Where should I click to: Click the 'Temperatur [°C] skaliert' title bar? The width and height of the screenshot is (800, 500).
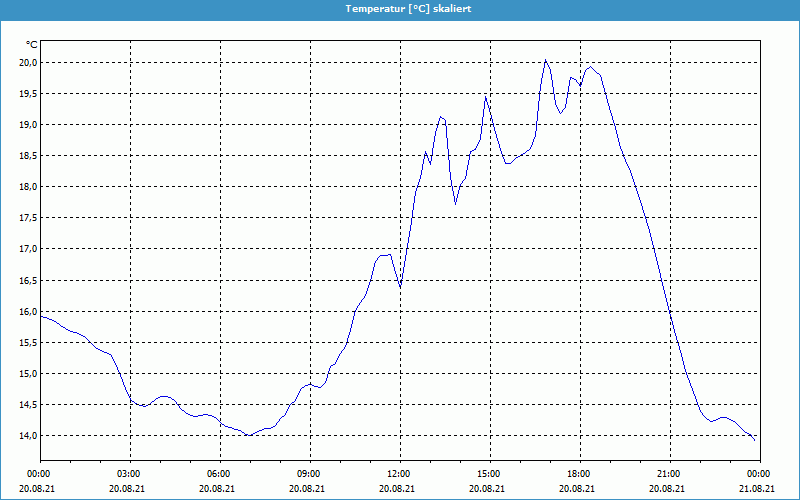[400, 9]
